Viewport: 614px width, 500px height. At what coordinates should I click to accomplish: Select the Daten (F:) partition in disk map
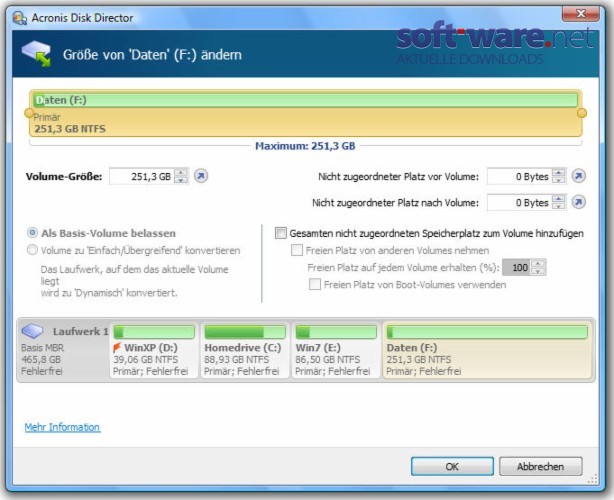click(487, 350)
